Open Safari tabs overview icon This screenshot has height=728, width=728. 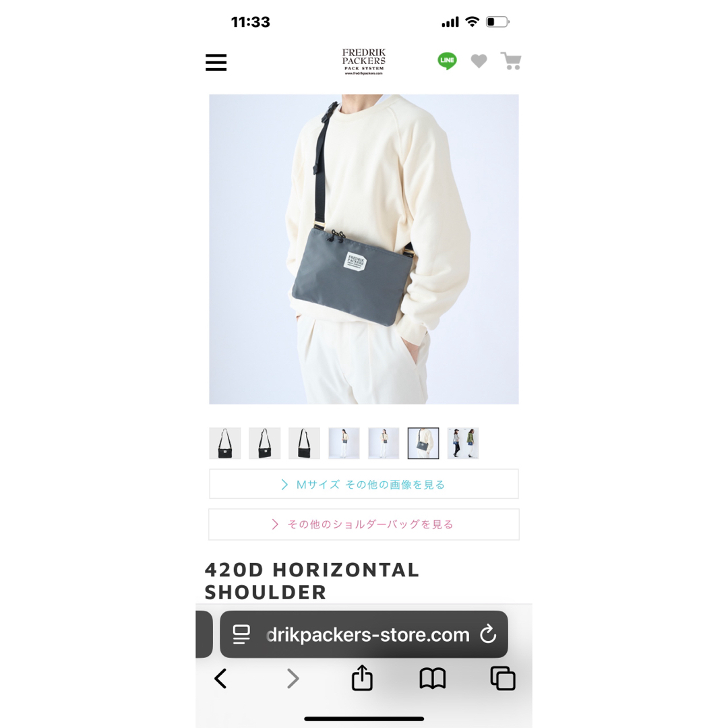[x=503, y=678]
